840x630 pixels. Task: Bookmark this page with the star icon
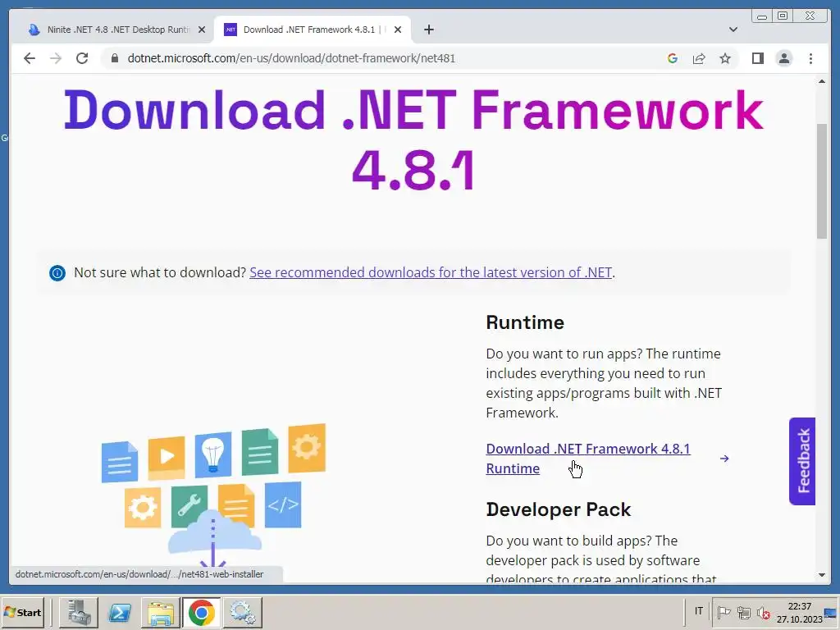click(x=725, y=58)
